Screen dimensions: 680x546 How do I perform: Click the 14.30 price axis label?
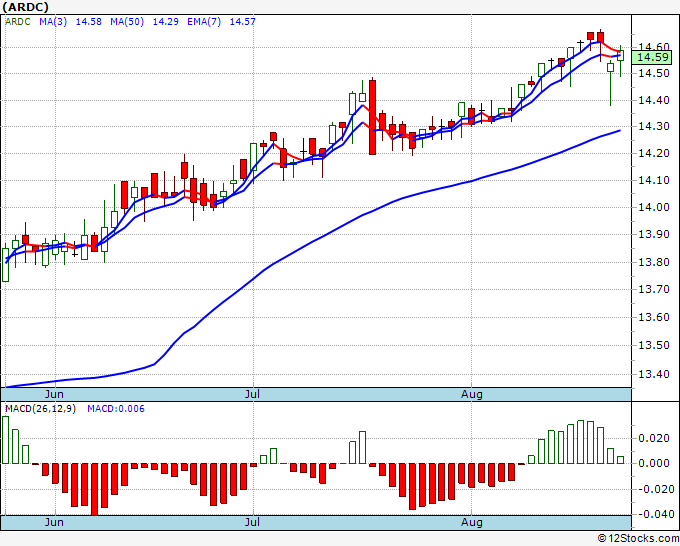[654, 127]
